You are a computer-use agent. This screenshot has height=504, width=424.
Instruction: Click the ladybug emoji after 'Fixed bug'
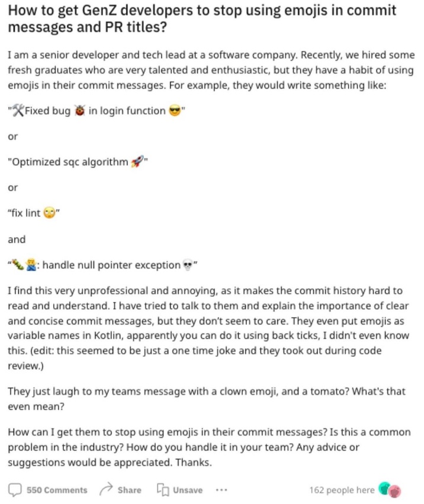pos(79,111)
